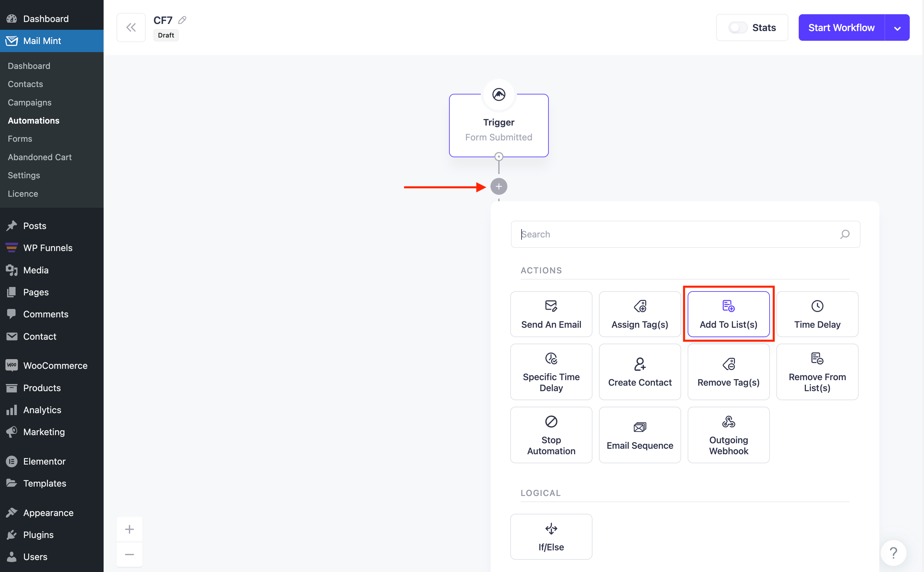Image resolution: width=924 pixels, height=572 pixels.
Task: Open the Start Workflow dropdown arrow
Action: pos(897,27)
